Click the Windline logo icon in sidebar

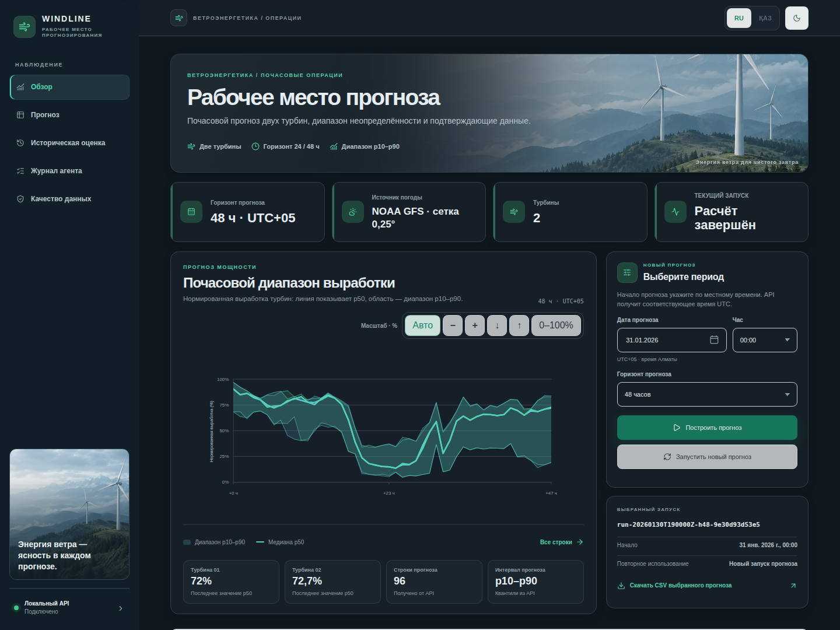[24, 26]
